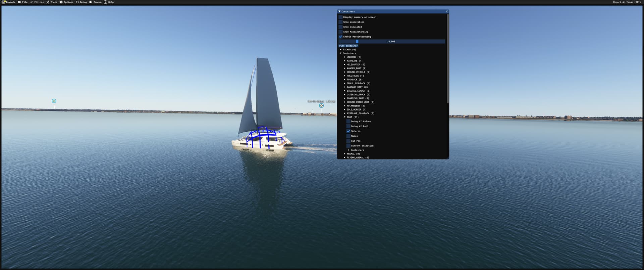Open the File menu
Screen dimensions: 644x270
23,2
